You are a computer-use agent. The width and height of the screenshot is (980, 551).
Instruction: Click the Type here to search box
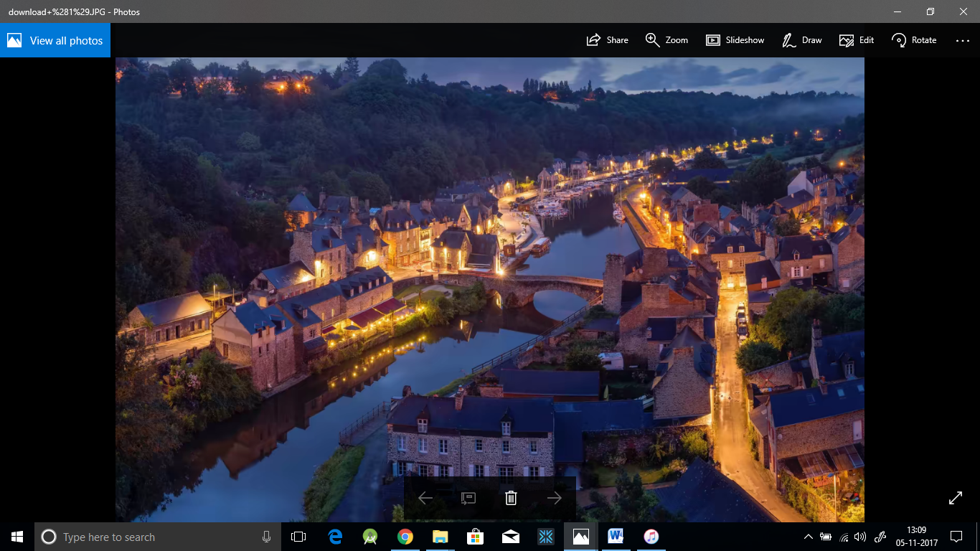pos(158,537)
